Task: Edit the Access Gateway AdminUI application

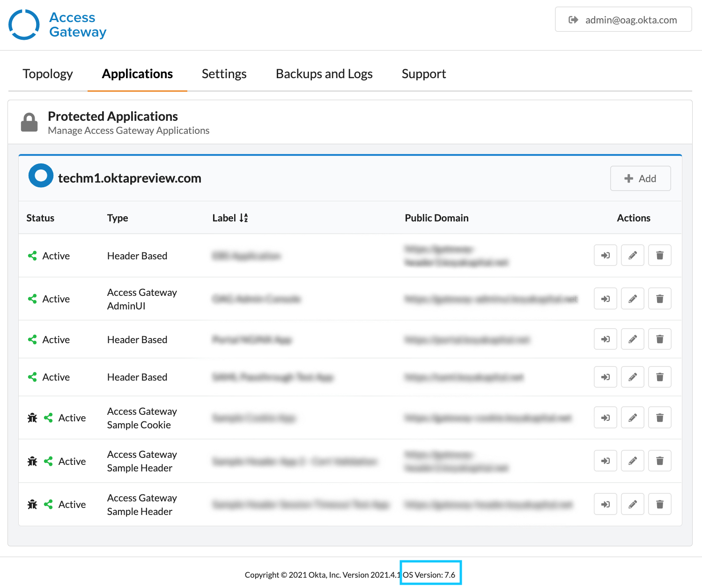Action: [x=632, y=299]
